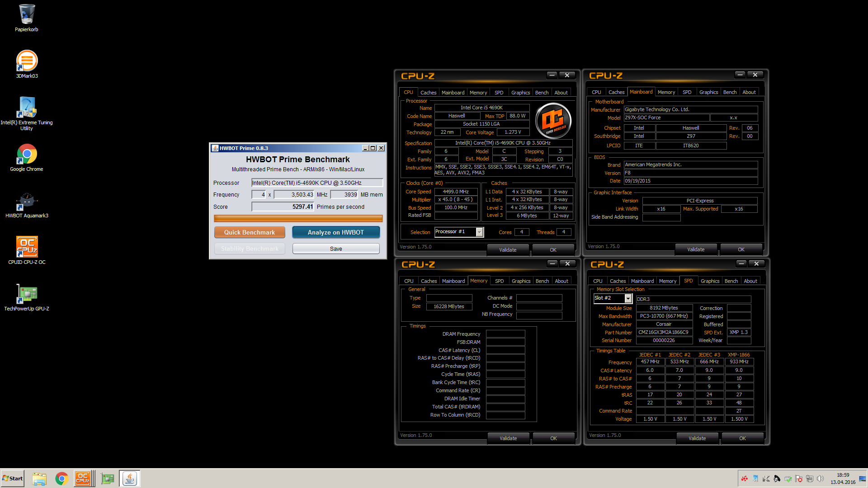Click Analyze on HWBOT button

coord(336,232)
